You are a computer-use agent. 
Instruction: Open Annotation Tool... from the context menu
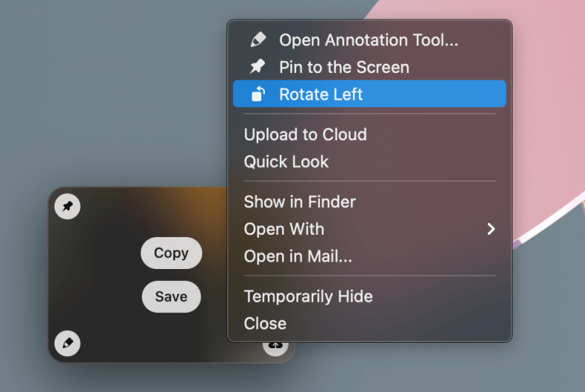coord(369,39)
